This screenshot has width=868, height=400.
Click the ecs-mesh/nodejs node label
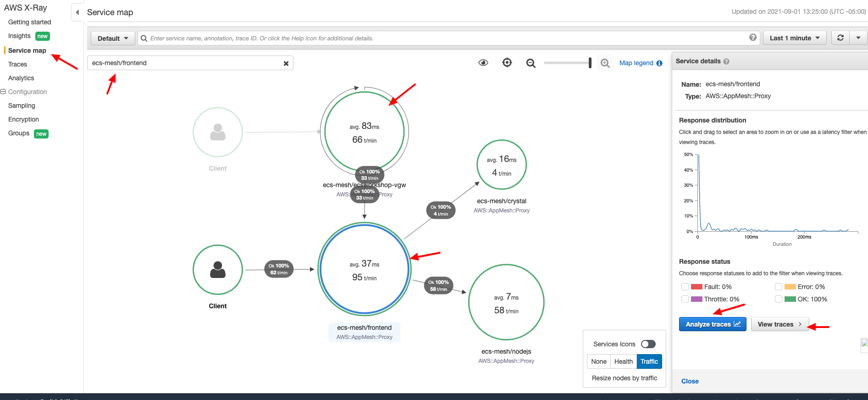[506, 351]
